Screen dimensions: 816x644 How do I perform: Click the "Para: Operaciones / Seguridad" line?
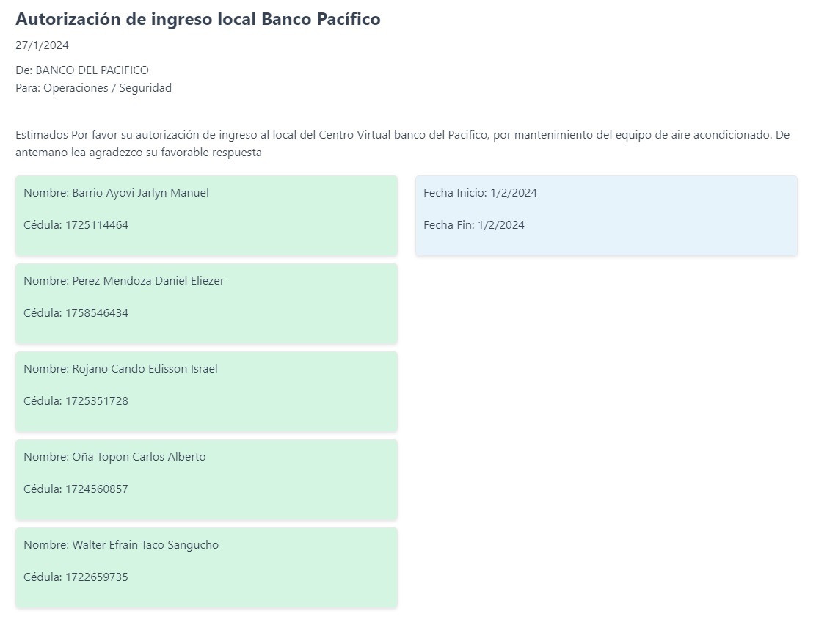[x=94, y=88]
